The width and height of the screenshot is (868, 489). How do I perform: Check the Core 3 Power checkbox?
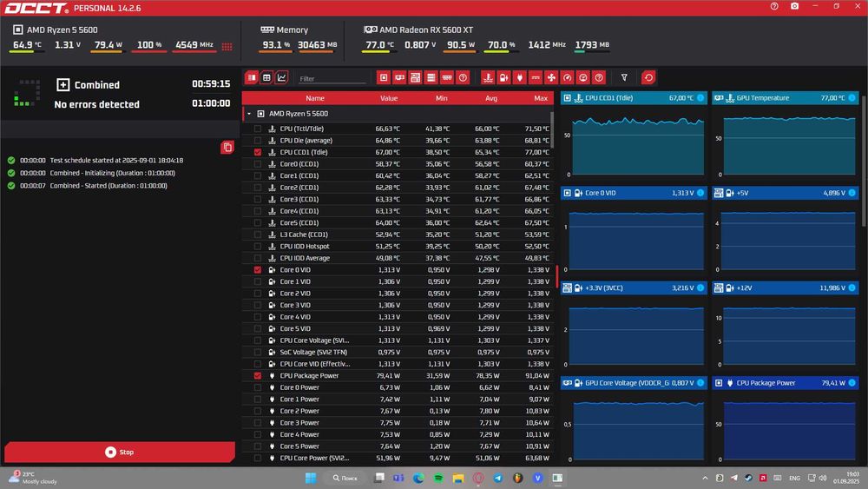[258, 422]
